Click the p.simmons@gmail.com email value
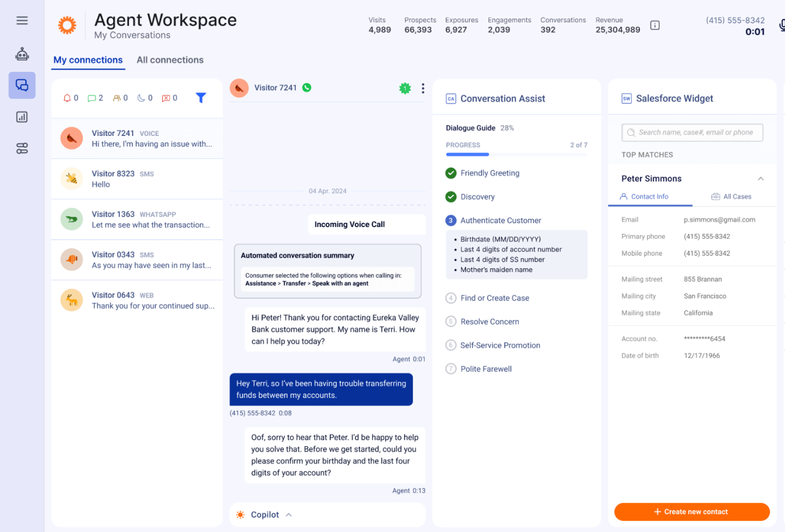 tap(719, 220)
